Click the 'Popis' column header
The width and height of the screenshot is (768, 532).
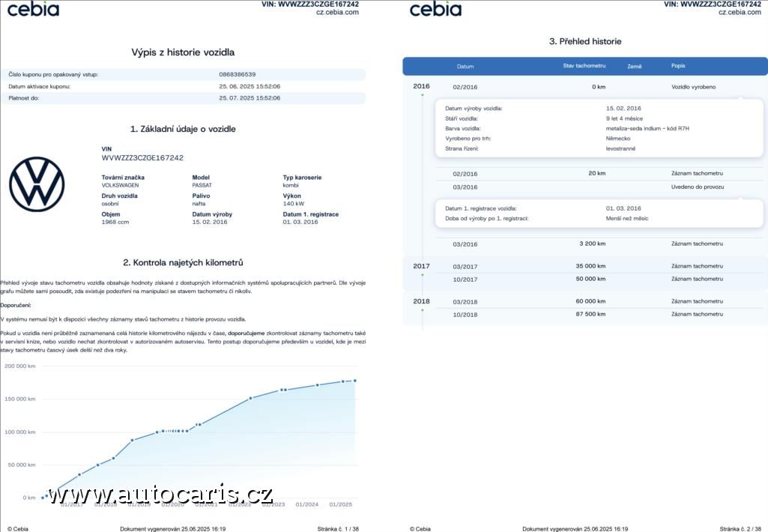pos(678,66)
